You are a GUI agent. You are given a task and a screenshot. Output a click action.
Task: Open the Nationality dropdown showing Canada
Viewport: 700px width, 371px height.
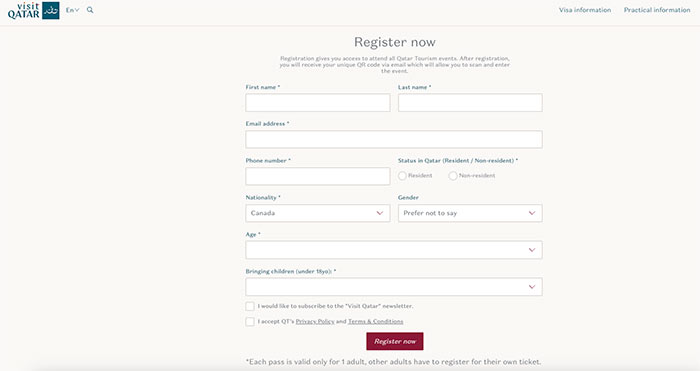[317, 213]
